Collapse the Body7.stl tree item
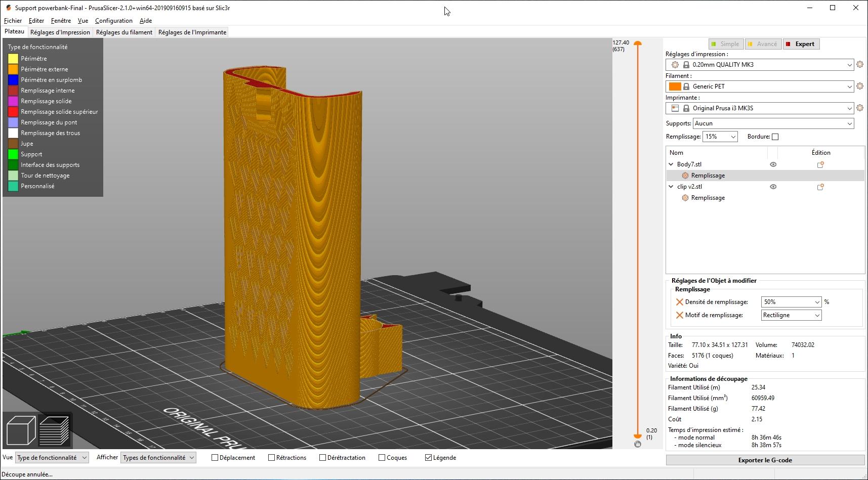Screen dimensions: 868x480 (x=671, y=164)
